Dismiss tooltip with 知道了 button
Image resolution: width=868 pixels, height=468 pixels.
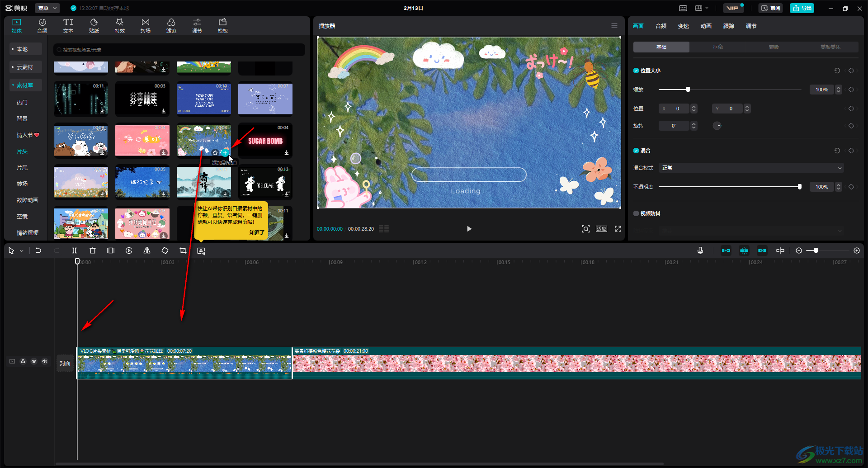tap(257, 232)
